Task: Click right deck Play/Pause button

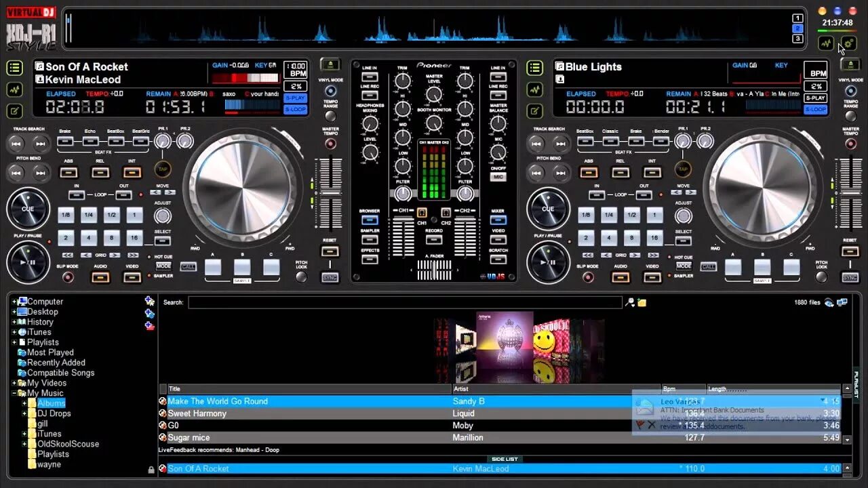Action: [x=549, y=262]
